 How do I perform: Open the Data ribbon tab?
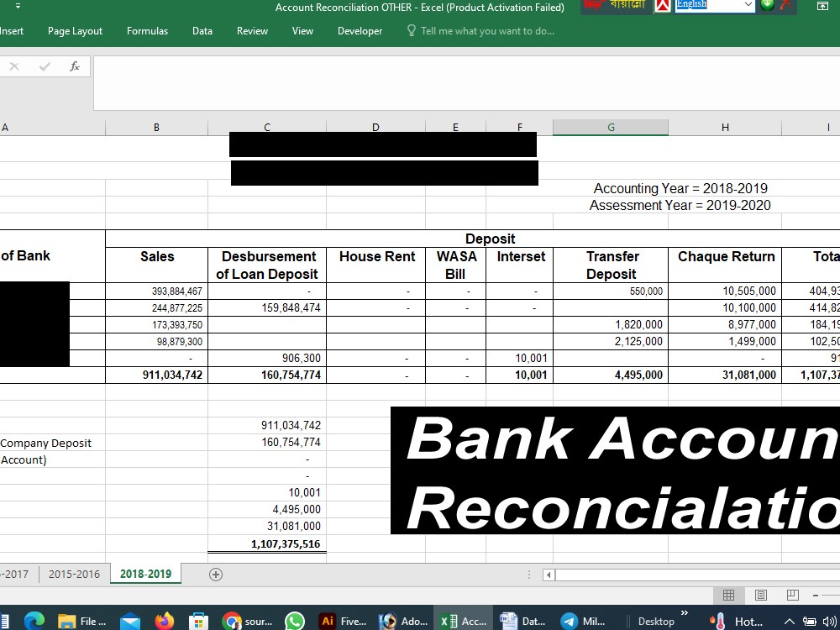[x=202, y=31]
